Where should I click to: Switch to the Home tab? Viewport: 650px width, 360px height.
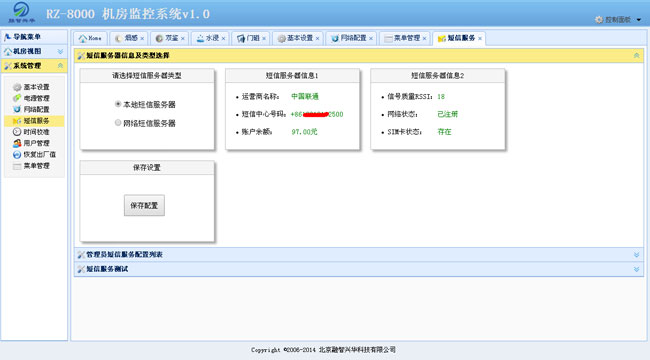90,38
